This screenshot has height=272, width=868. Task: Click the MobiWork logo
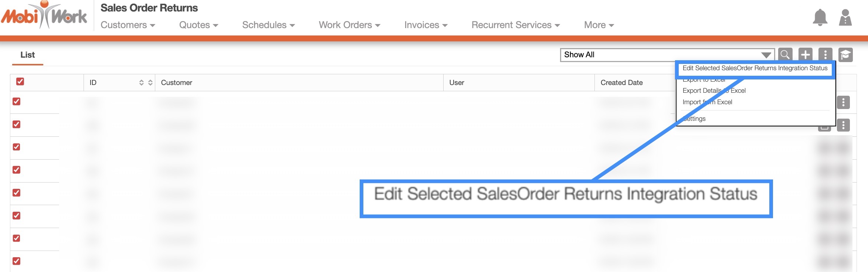click(44, 16)
